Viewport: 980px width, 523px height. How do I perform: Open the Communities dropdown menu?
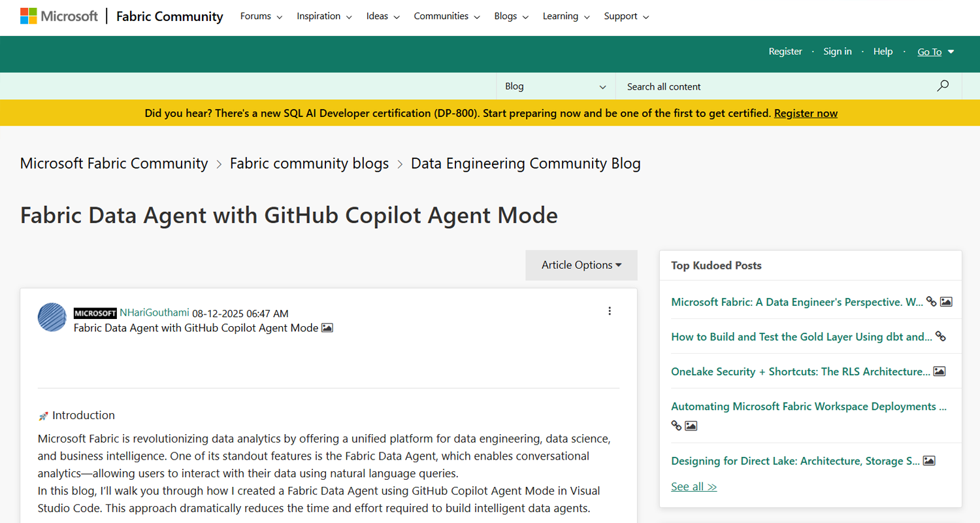point(447,16)
